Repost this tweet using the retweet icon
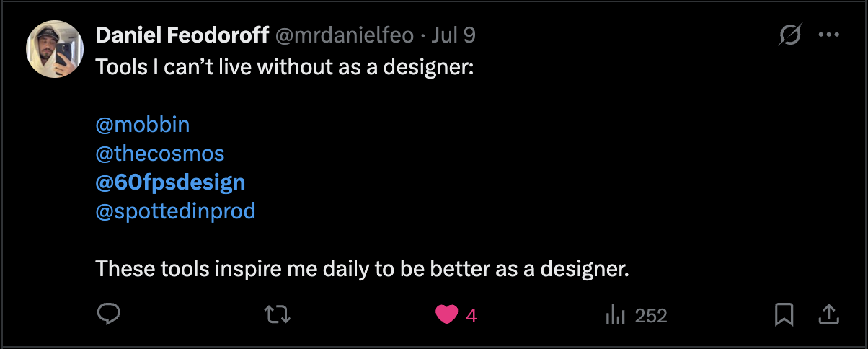The height and width of the screenshot is (349, 868). 276,314
